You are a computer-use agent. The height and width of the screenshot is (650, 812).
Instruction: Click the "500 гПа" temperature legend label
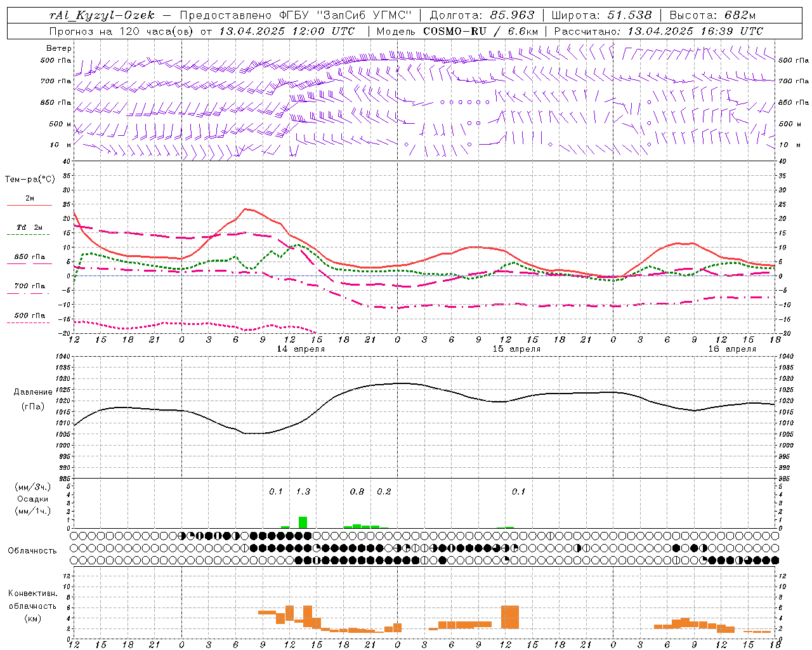point(29,315)
